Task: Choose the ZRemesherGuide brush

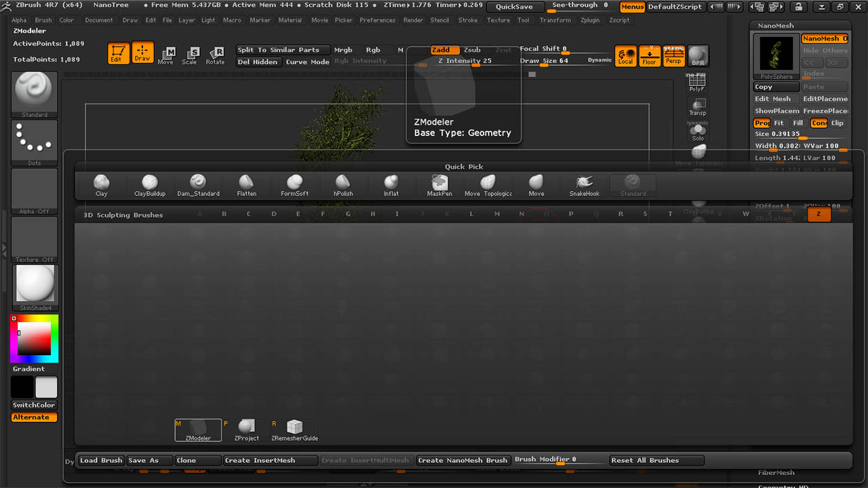Action: [294, 430]
